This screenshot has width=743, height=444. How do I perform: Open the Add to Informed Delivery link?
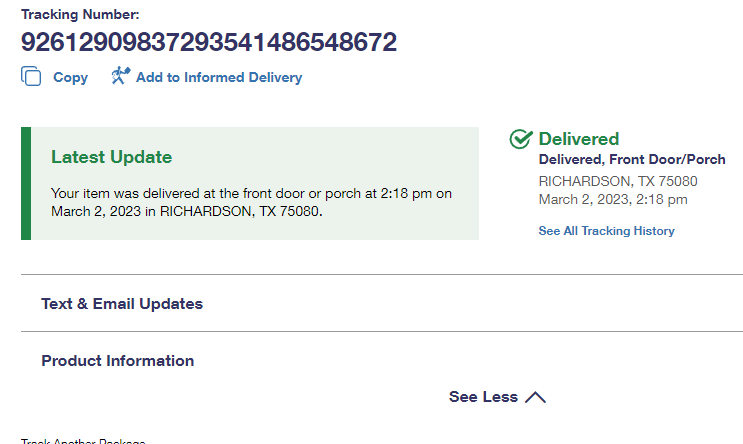pyautogui.click(x=219, y=77)
